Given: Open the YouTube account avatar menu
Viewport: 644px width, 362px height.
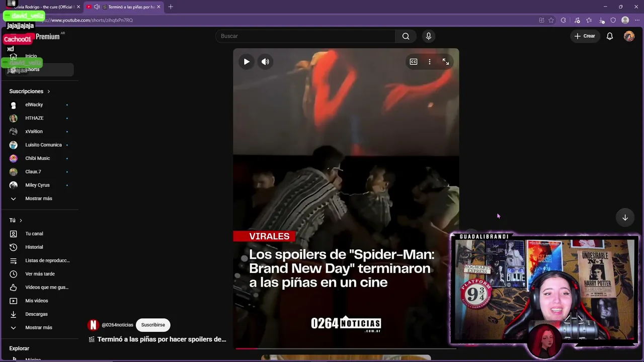Looking at the screenshot, I should (x=629, y=36).
